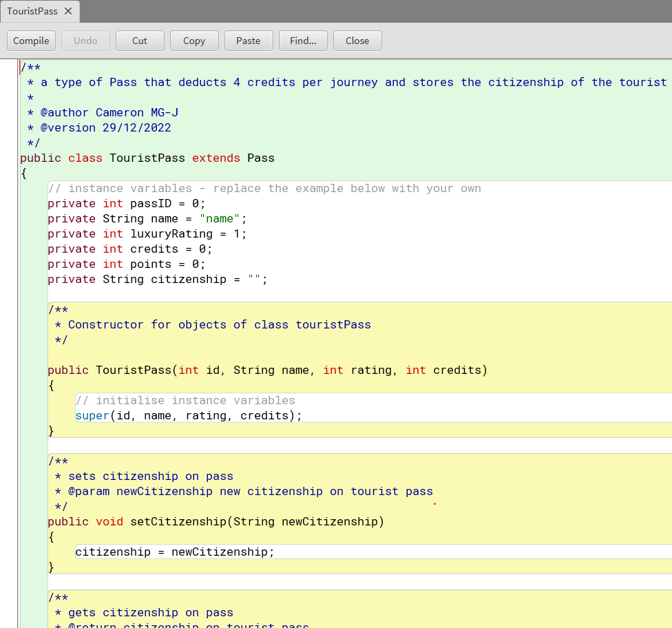
Task: Click the 'private int points = 0;' line
Action: [127, 264]
